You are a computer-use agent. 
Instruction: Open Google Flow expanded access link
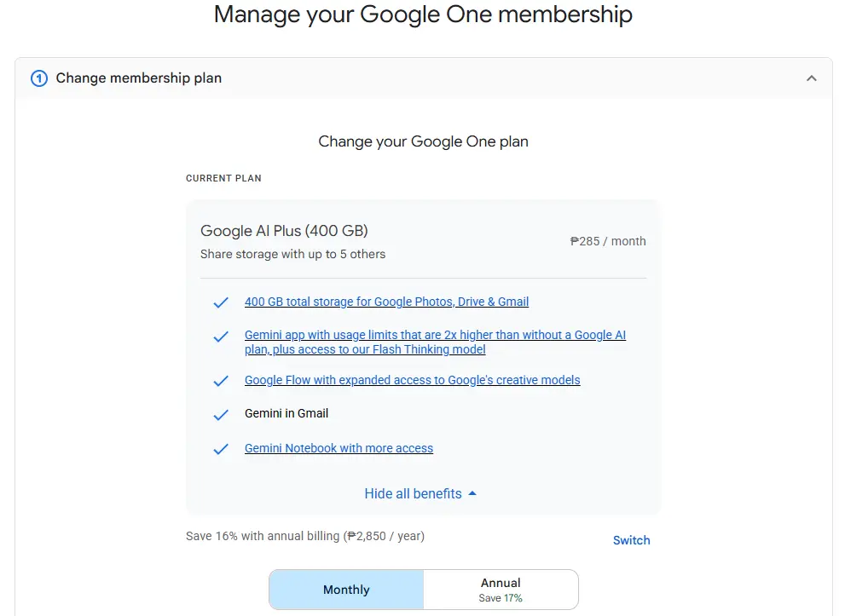[x=412, y=380]
